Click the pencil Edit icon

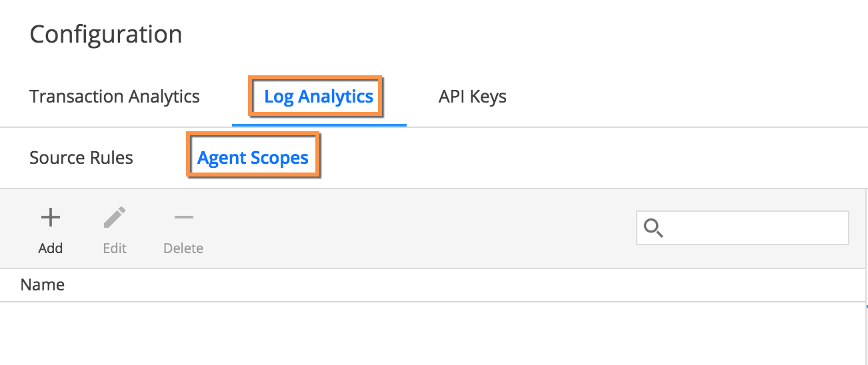click(115, 217)
